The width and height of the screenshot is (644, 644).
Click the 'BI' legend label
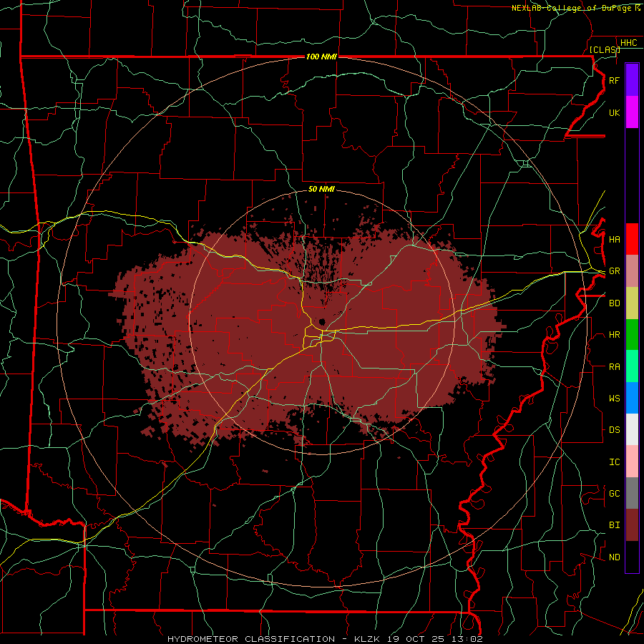point(614,525)
